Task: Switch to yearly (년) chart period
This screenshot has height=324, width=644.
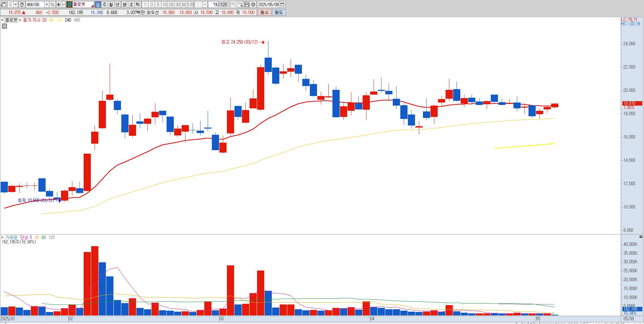Action: (x=118, y=4)
